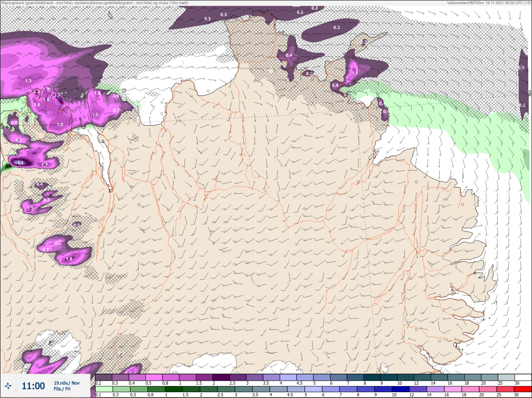Pick the pale green 0.1 swatch in bottom legend

click(x=103, y=389)
